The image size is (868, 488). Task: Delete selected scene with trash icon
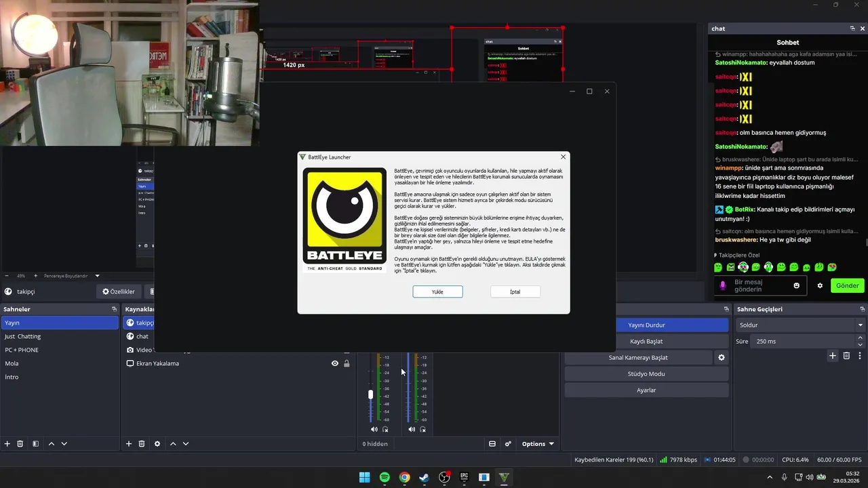[20, 444]
